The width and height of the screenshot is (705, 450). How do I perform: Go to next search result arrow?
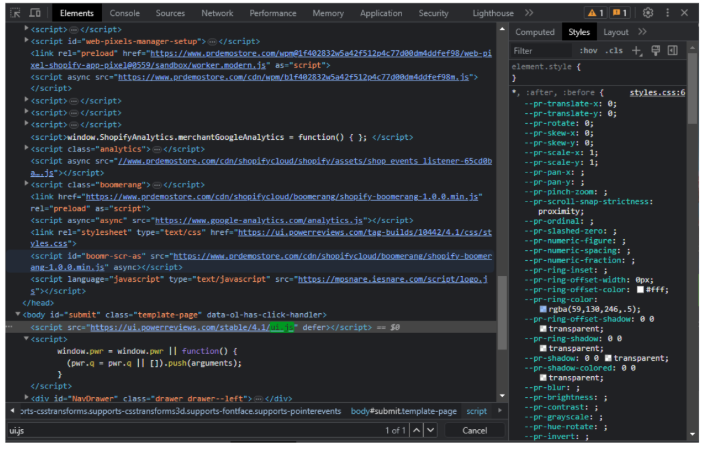[x=431, y=431]
